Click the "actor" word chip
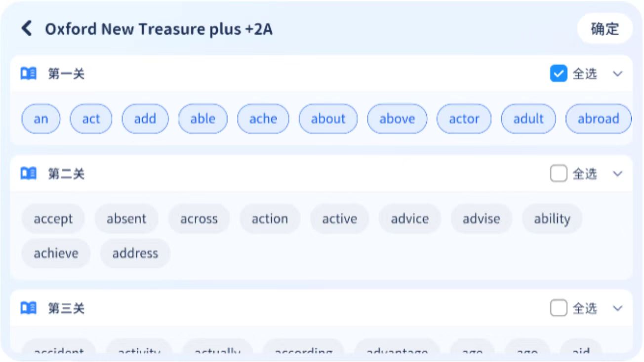Image resolution: width=644 pixels, height=362 pixels. pos(464,119)
